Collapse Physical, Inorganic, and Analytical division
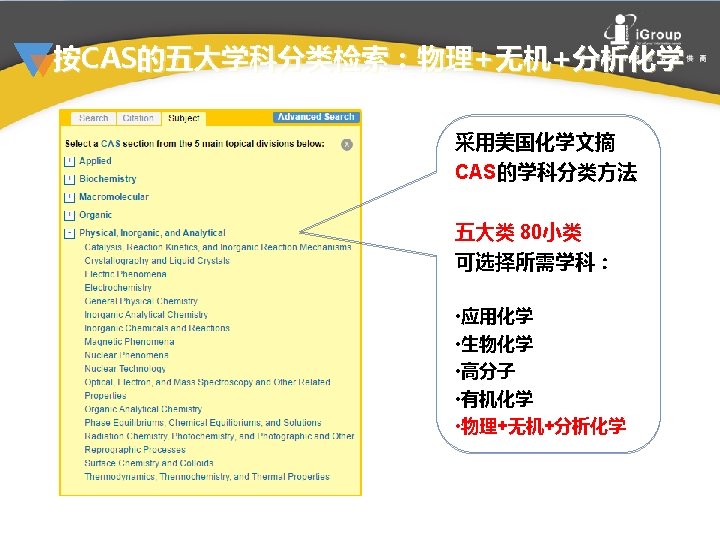 coord(69,233)
